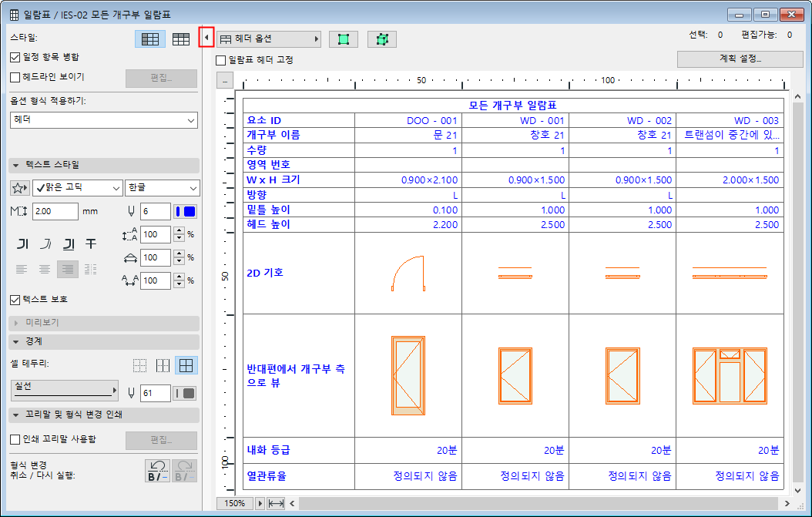Screen dimensions: 812x517
Task: Enable 인쇄 꼬리말 사용함 checkbox
Action: pos(15,439)
